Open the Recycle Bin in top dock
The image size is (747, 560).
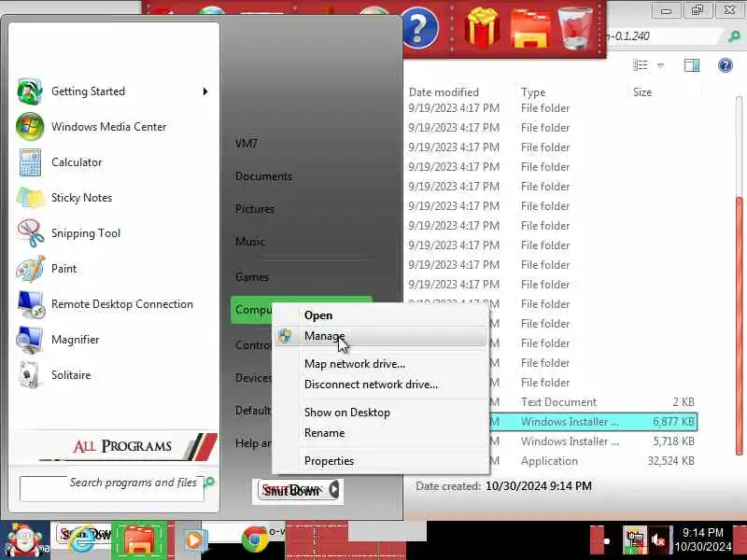point(574,29)
